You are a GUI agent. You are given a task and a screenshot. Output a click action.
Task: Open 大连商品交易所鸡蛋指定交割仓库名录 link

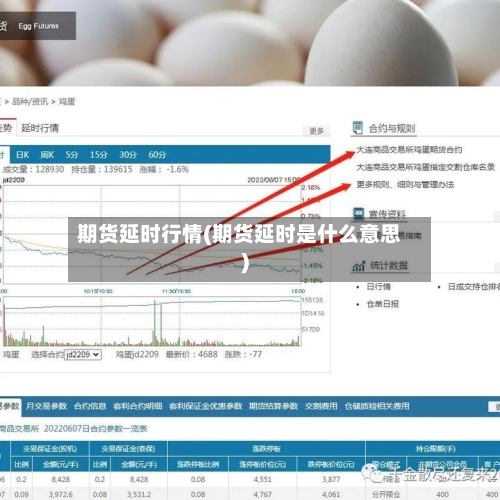click(425, 167)
